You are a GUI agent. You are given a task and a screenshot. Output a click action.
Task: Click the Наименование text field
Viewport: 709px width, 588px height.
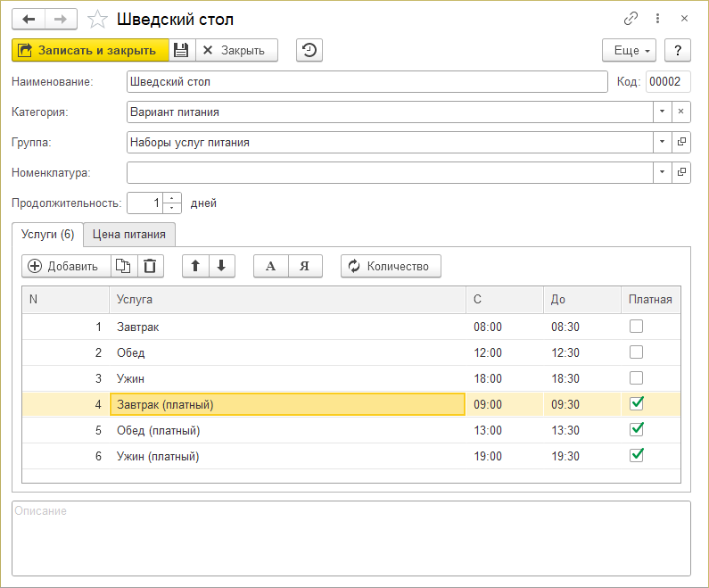(x=366, y=82)
